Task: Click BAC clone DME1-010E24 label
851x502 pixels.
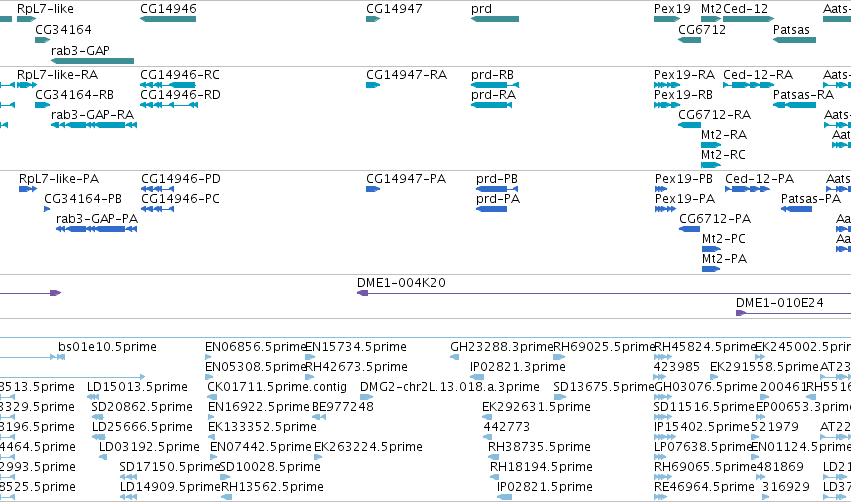Action: coord(779,303)
